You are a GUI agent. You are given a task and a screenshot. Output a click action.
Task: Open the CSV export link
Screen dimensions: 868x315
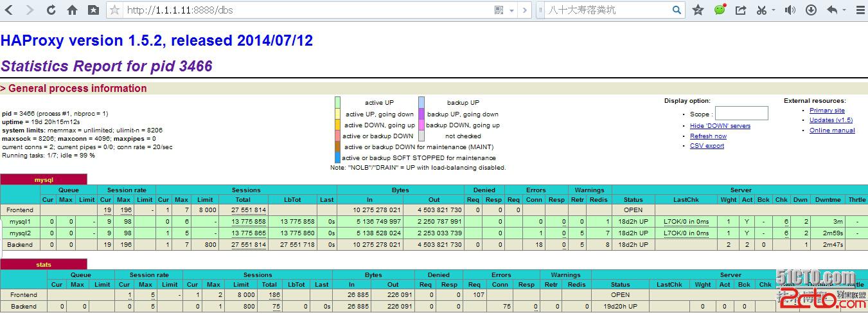point(707,146)
